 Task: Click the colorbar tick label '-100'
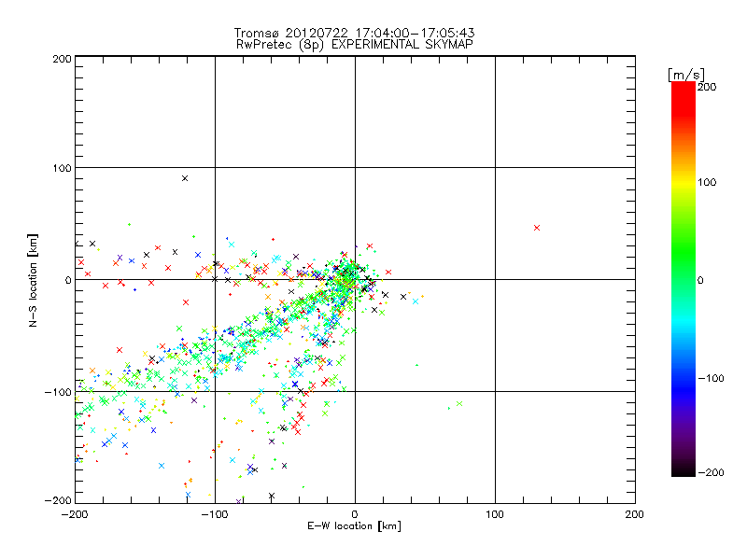712,378
